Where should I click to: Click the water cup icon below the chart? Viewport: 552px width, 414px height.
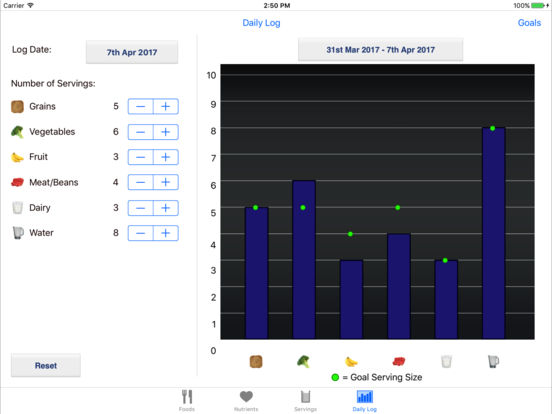[494, 362]
